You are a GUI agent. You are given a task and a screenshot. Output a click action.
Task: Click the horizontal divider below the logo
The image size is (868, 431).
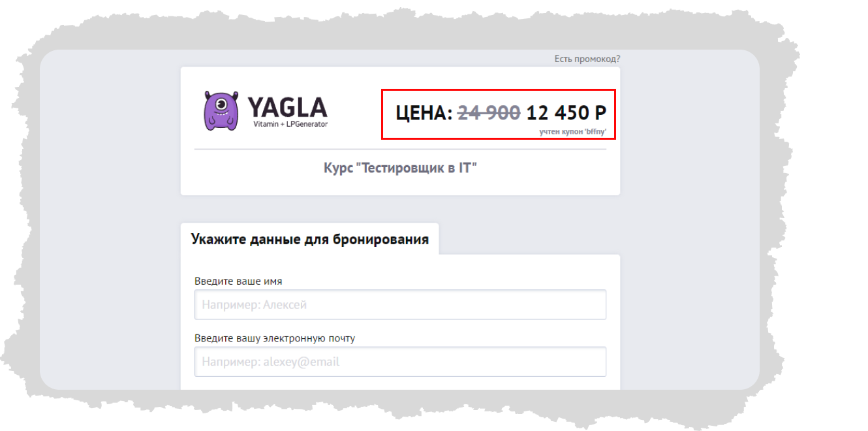tap(400, 150)
